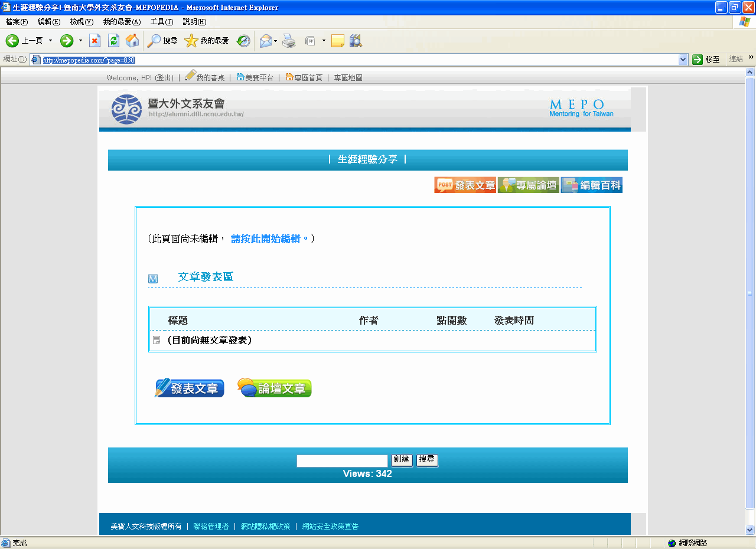Viewport: 756px width, 549px height.
Task: Click the 聯絡管理者 footer link
Action: tap(211, 526)
